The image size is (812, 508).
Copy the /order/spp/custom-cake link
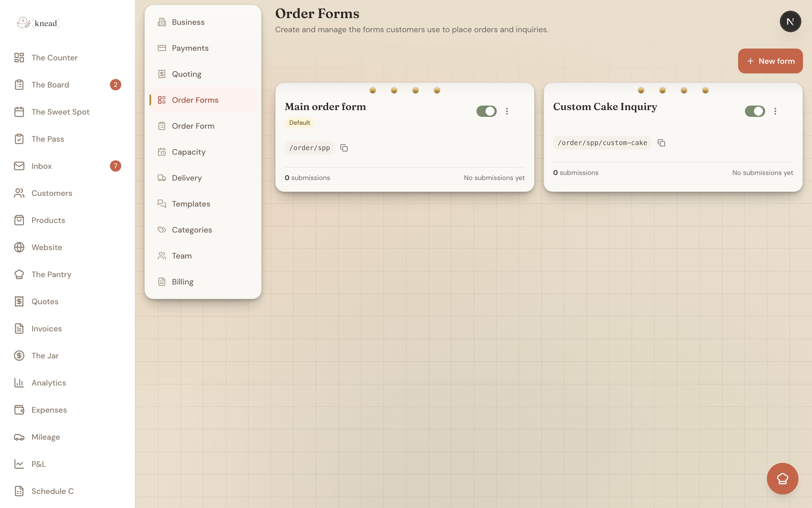point(661,143)
